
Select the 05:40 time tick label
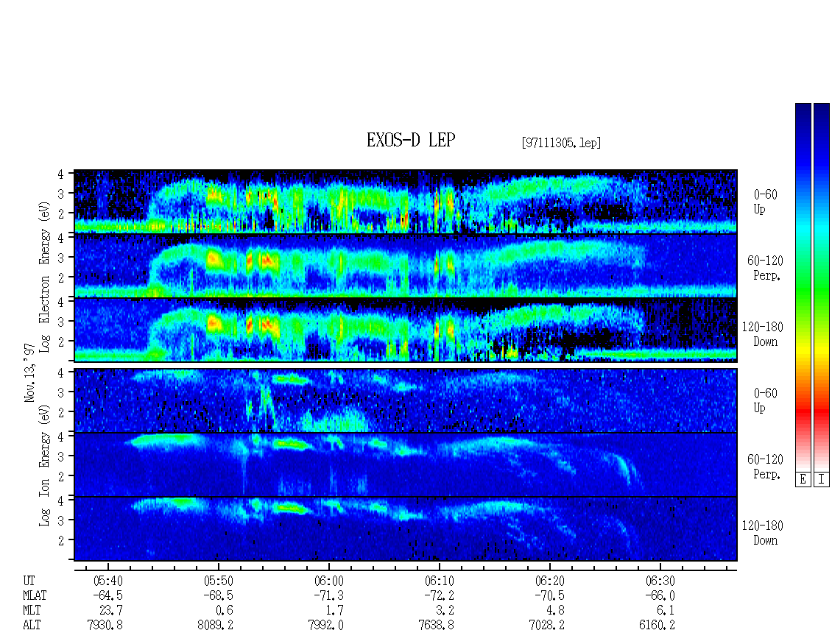click(x=107, y=581)
